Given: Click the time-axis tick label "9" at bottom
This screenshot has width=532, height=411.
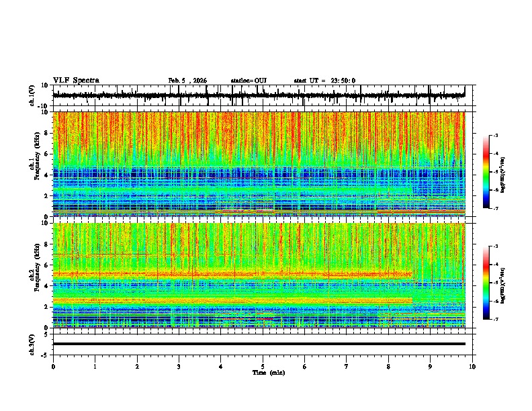Looking at the screenshot, I should point(430,367).
